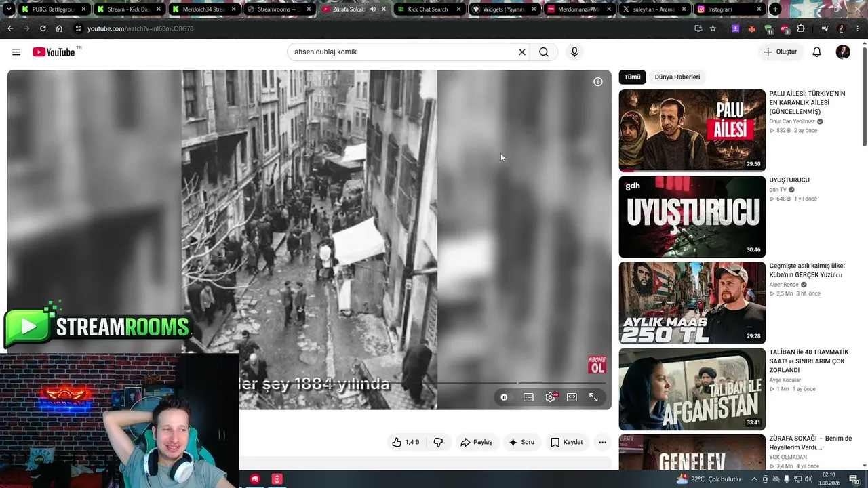This screenshot has width=868, height=488.
Task: Show video info card icon
Action: pos(598,82)
